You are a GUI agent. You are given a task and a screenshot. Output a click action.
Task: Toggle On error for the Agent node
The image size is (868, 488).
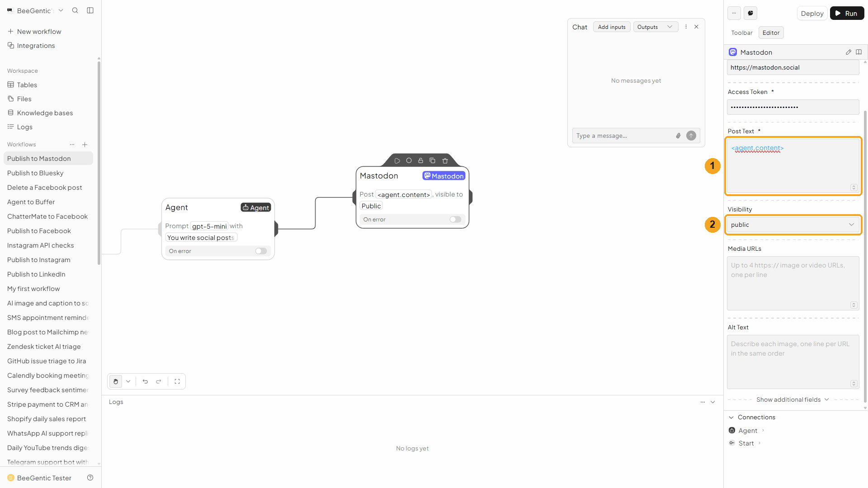click(261, 251)
